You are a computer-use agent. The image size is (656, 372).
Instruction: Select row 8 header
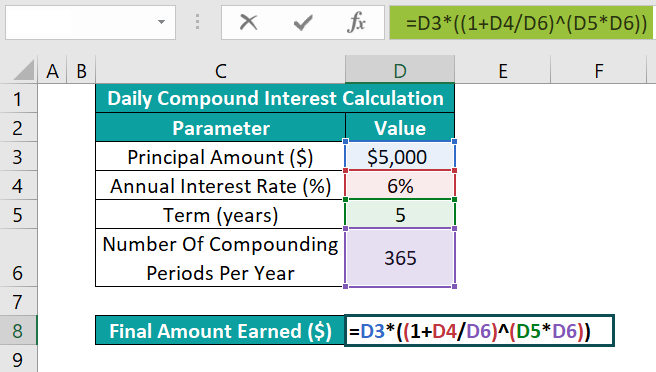(x=18, y=331)
